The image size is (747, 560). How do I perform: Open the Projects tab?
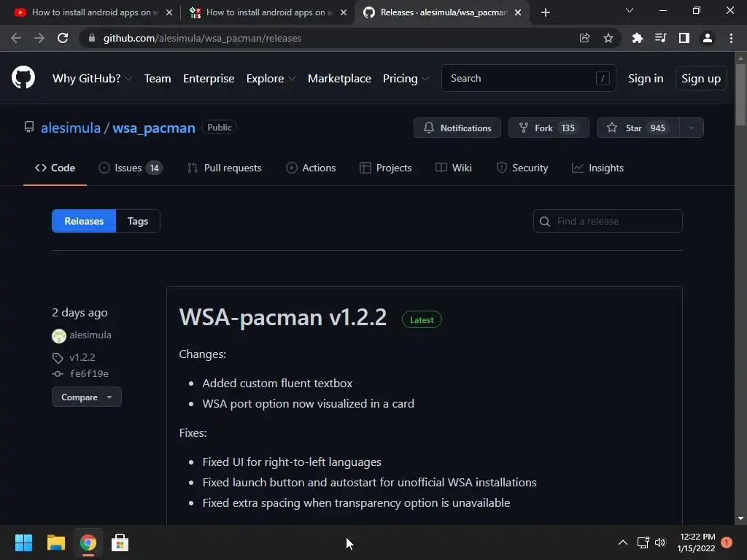coord(385,168)
